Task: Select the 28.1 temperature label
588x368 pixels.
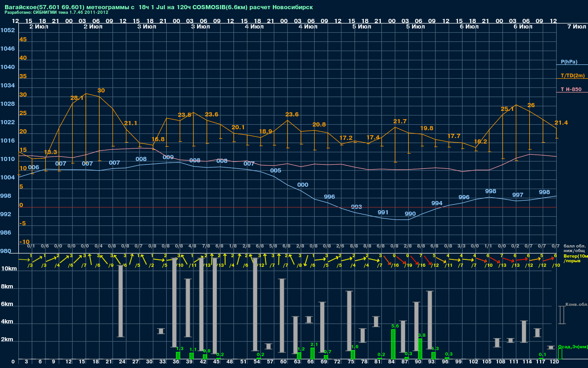Action: click(77, 98)
